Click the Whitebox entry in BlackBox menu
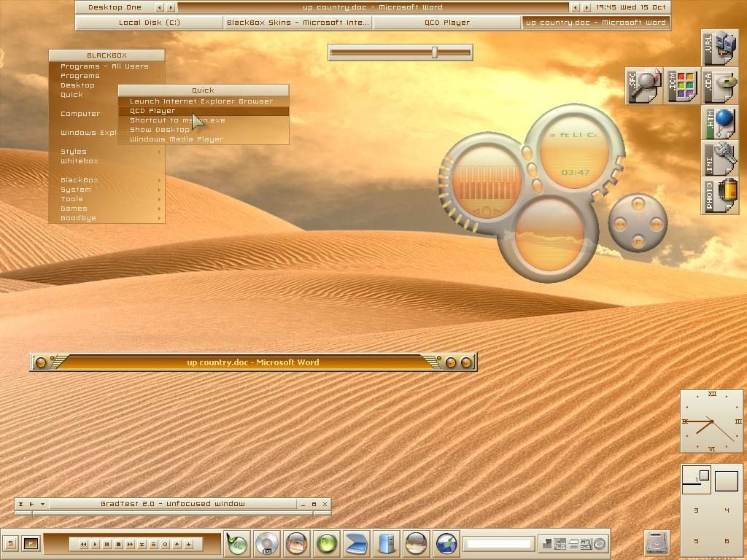 [107, 161]
